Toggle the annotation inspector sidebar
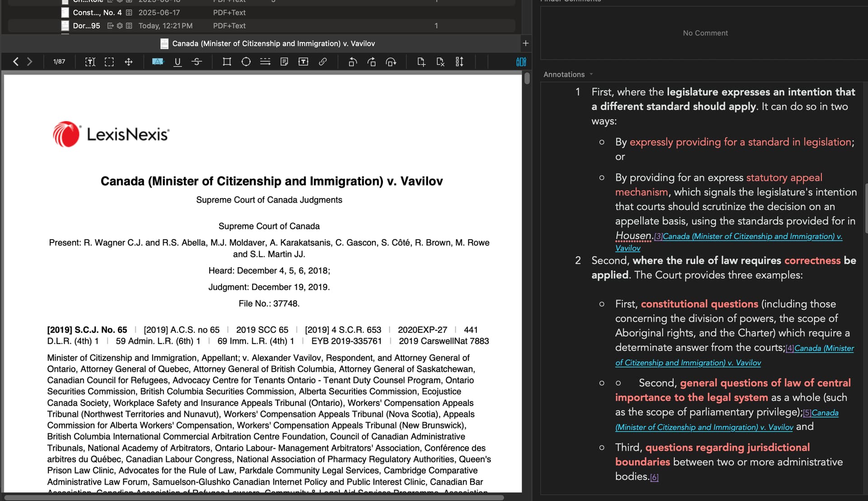This screenshot has height=501, width=868. click(x=521, y=62)
